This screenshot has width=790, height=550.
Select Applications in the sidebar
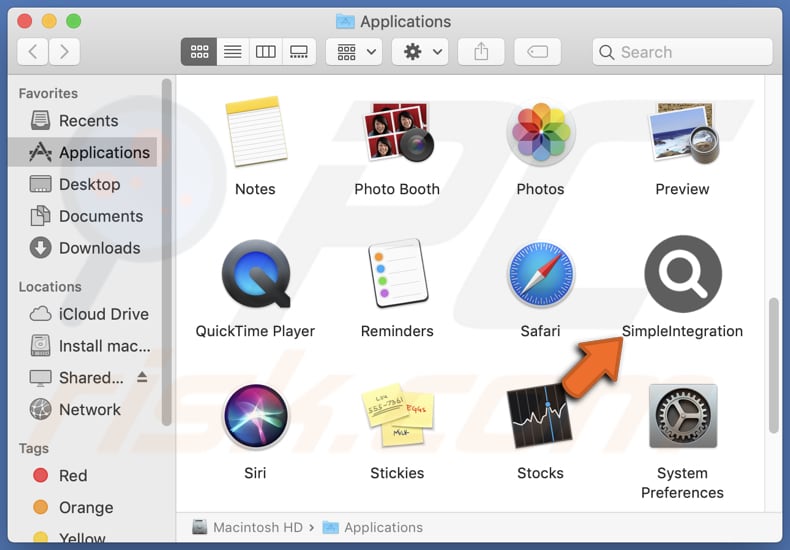(x=83, y=152)
